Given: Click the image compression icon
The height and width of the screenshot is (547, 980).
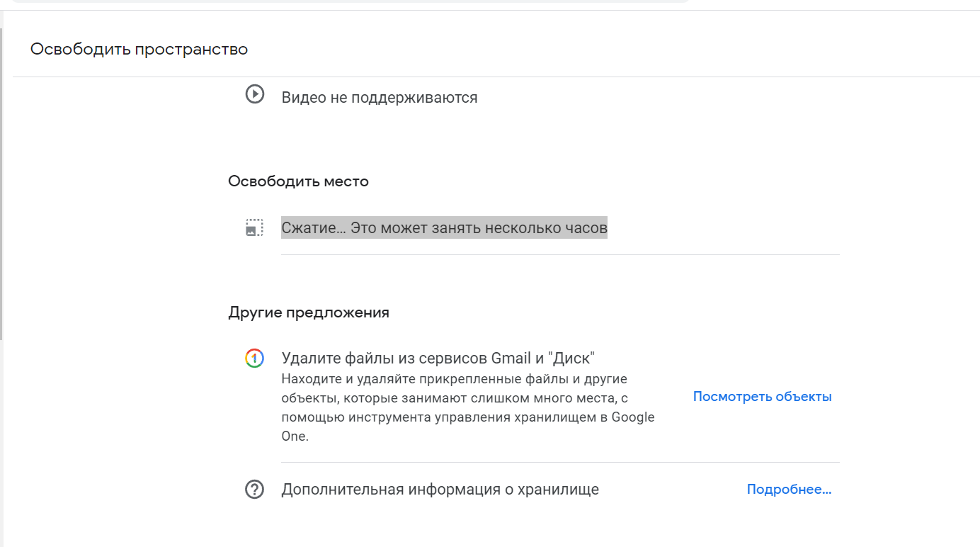Looking at the screenshot, I should click(x=254, y=227).
